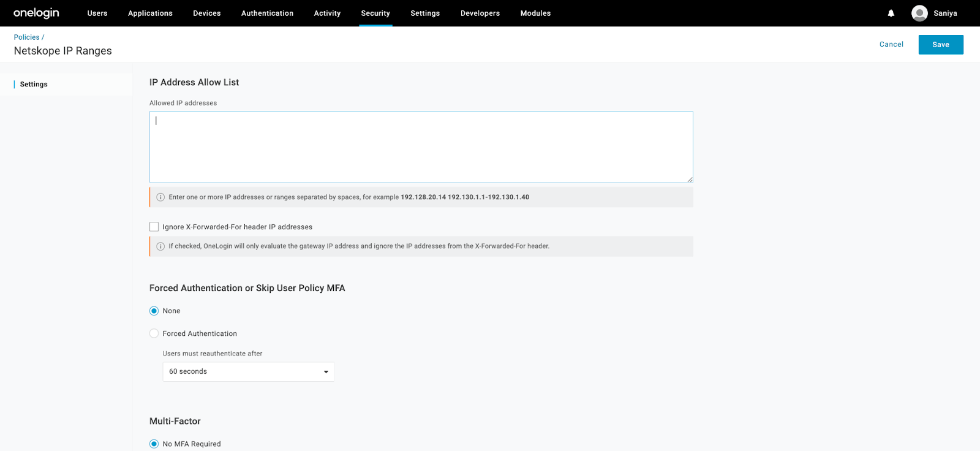980x451 pixels.
Task: Click the user avatar icon
Action: 919,13
